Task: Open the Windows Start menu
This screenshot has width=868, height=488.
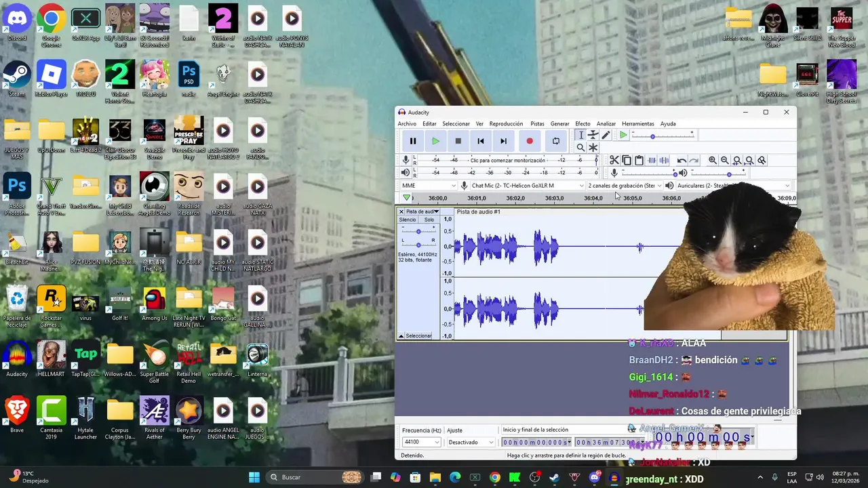Action: [x=254, y=477]
